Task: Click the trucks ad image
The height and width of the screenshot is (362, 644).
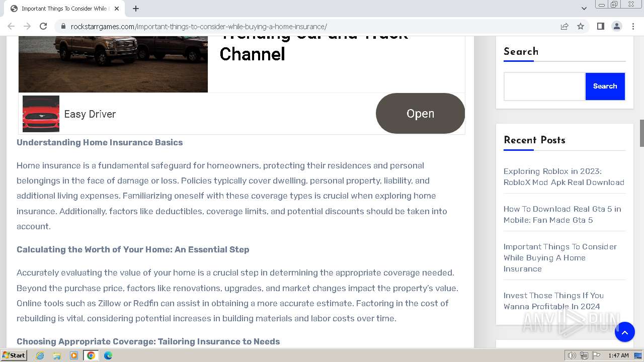Action: pos(113,64)
